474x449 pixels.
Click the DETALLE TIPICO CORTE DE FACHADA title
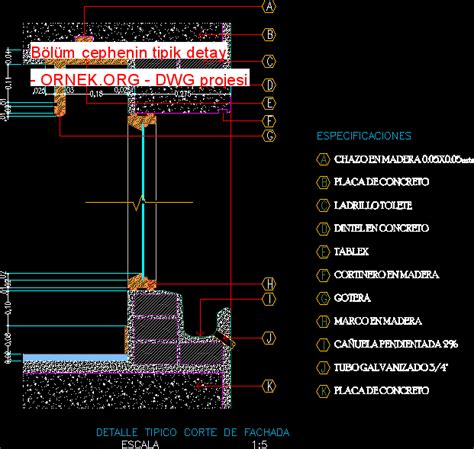[193, 433]
